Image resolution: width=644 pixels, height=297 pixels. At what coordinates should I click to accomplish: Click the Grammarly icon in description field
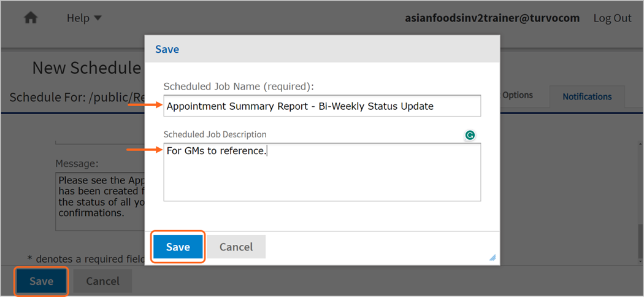(470, 135)
